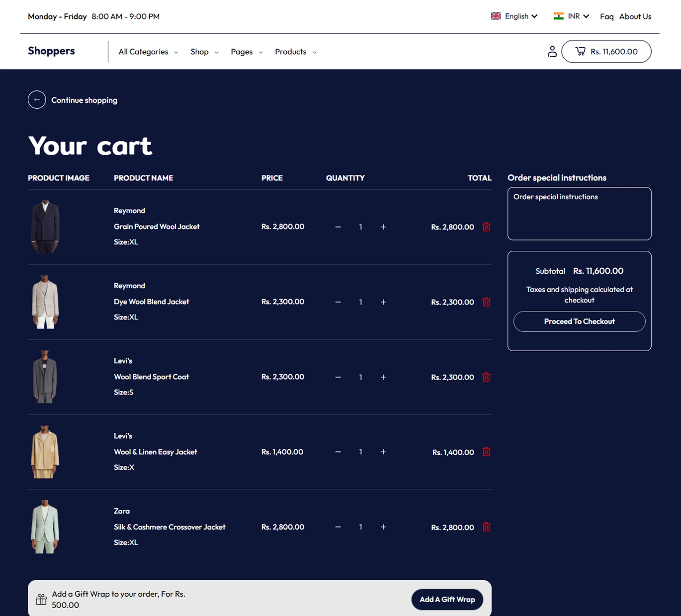Expand the English language dropdown
The width and height of the screenshot is (681, 616).
point(514,16)
